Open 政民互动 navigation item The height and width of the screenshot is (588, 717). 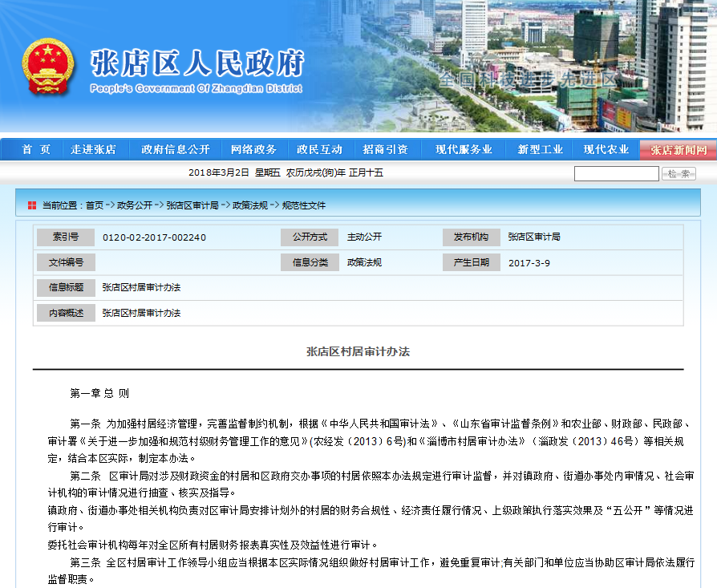pos(319,150)
